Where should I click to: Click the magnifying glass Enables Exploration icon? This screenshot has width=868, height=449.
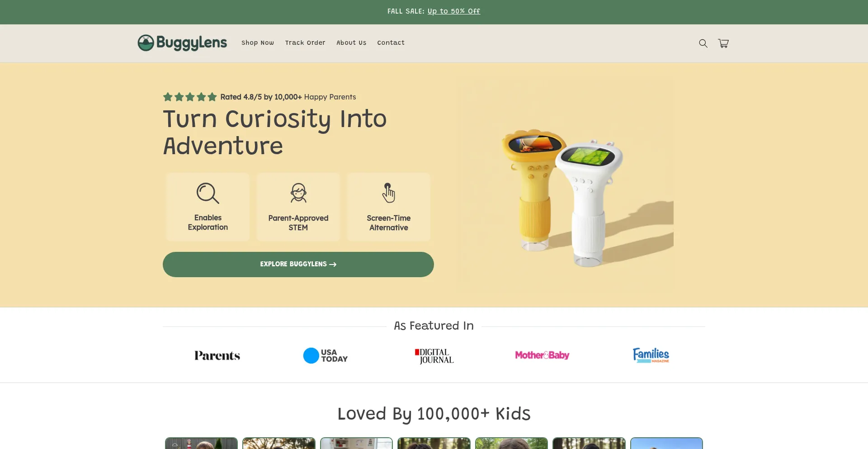[208, 194]
